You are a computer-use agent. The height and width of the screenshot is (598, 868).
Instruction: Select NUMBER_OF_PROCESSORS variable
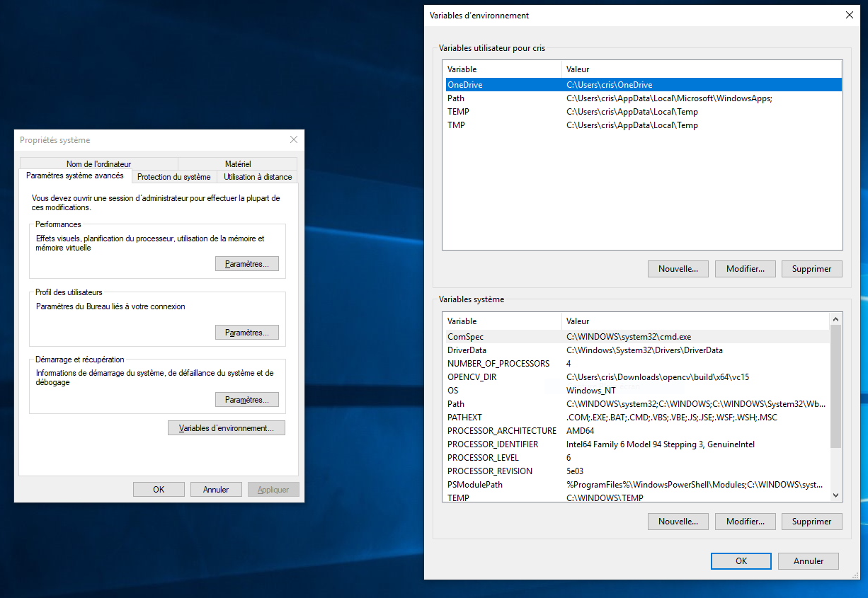637,364
